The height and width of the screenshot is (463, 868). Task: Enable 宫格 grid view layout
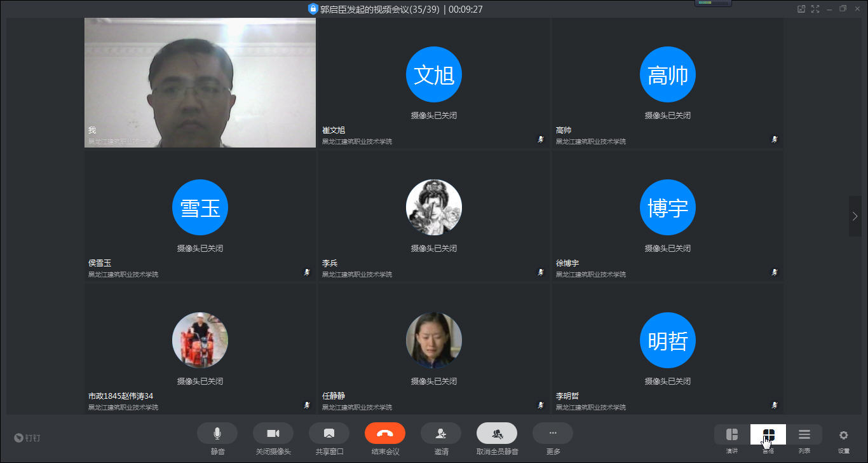point(767,439)
